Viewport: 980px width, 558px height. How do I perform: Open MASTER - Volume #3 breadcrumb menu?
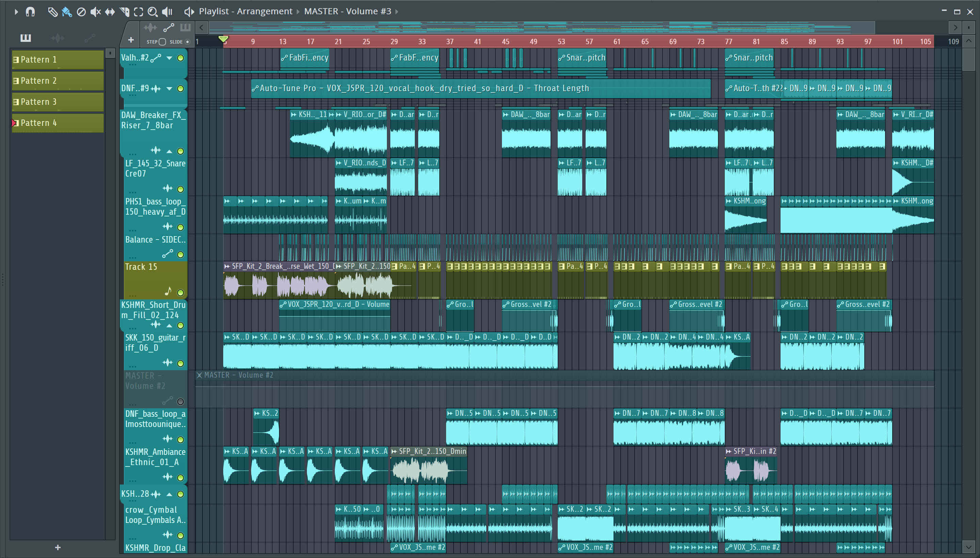coord(348,11)
